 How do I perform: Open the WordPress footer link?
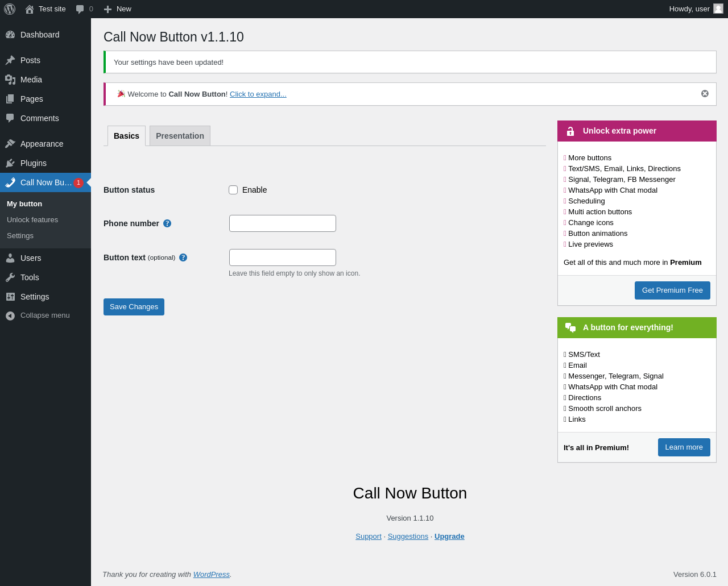(x=212, y=575)
